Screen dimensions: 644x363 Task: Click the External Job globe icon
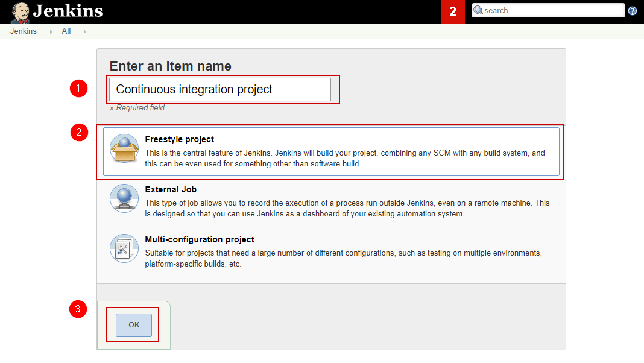point(124,198)
